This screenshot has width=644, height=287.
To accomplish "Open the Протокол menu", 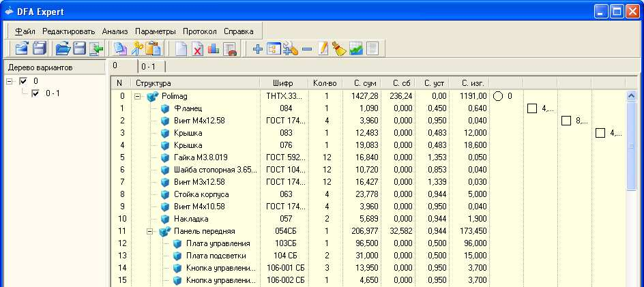I will [x=200, y=31].
